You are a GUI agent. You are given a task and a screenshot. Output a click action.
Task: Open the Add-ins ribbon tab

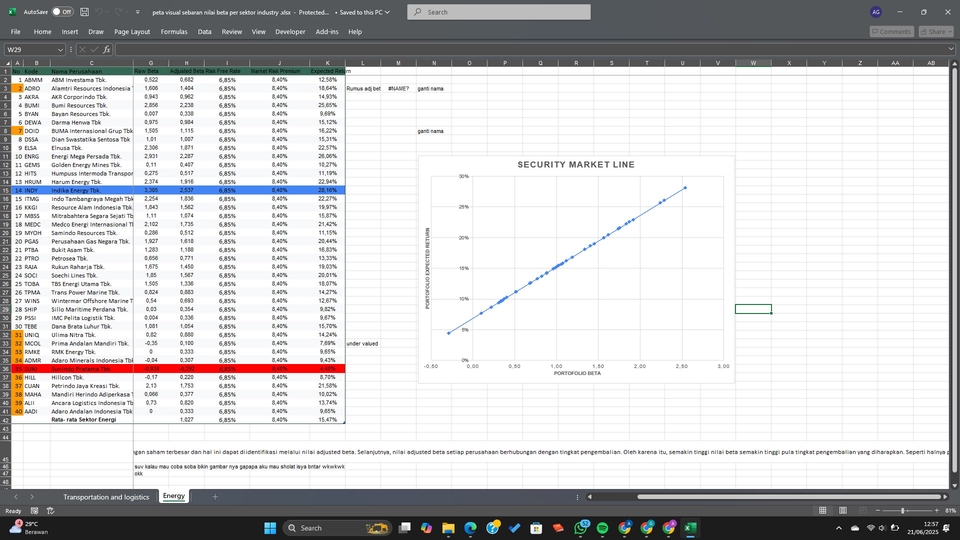327,32
